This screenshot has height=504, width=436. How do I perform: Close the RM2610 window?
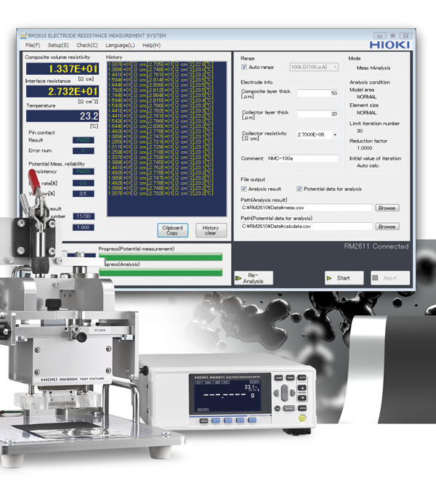pos(405,36)
